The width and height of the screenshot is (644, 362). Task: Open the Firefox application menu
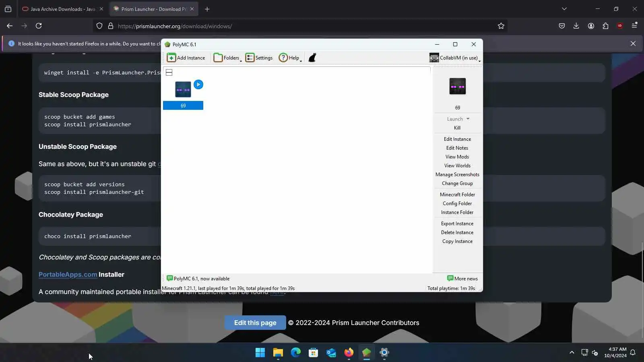click(634, 26)
